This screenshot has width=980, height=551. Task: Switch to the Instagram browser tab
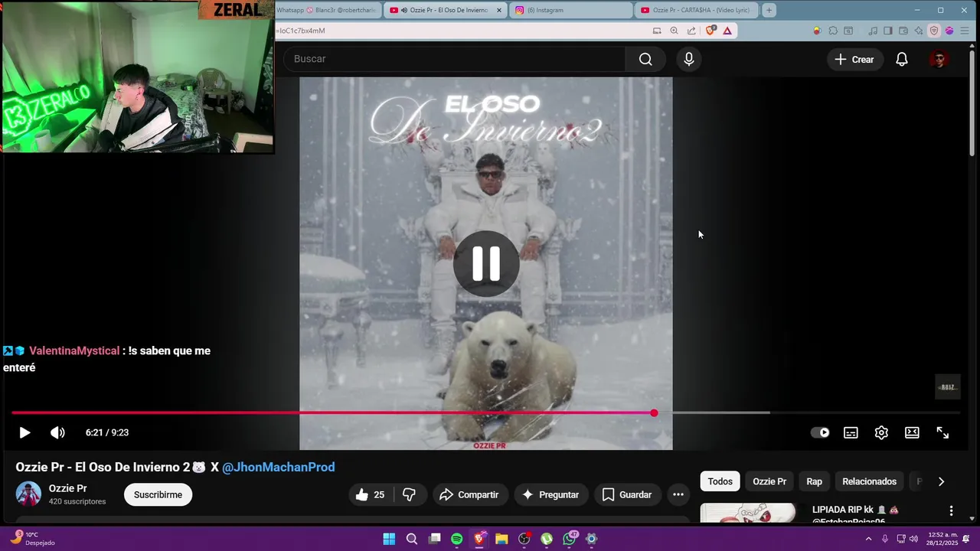pos(570,10)
